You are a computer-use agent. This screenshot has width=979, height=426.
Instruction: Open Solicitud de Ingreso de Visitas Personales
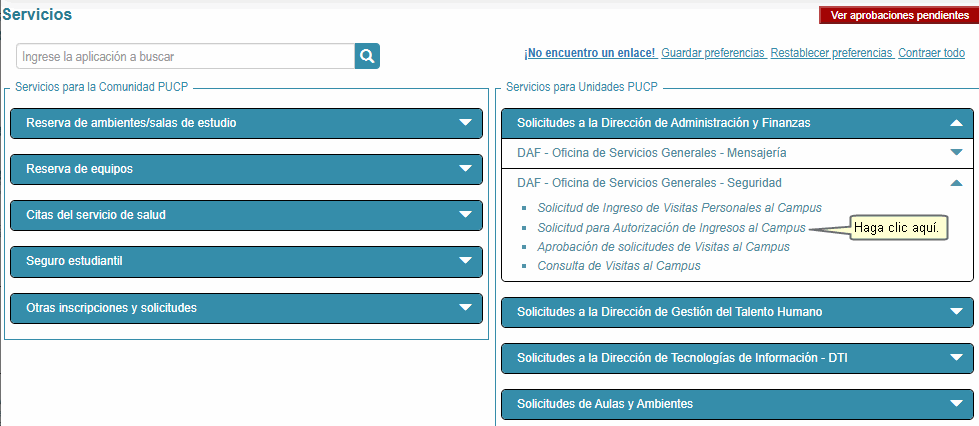click(x=679, y=208)
